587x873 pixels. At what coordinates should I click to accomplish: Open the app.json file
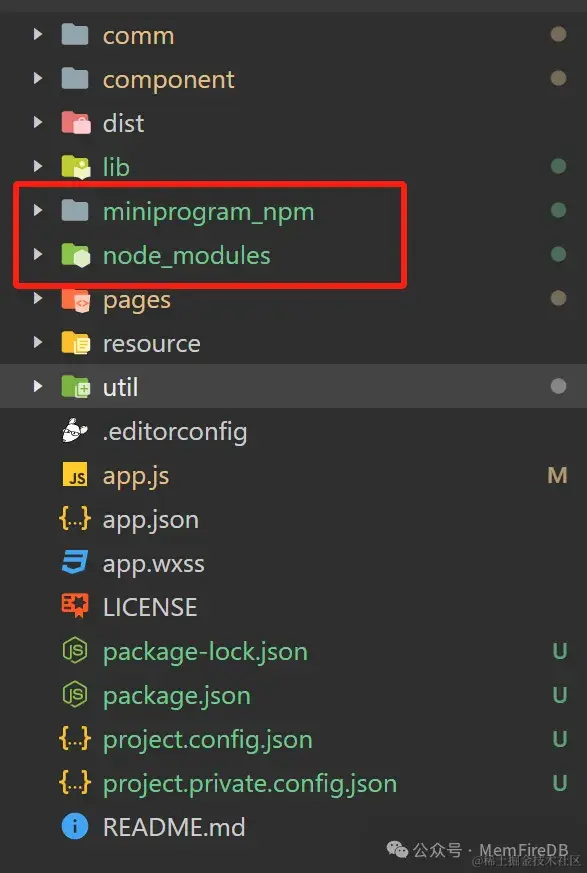click(x=151, y=520)
